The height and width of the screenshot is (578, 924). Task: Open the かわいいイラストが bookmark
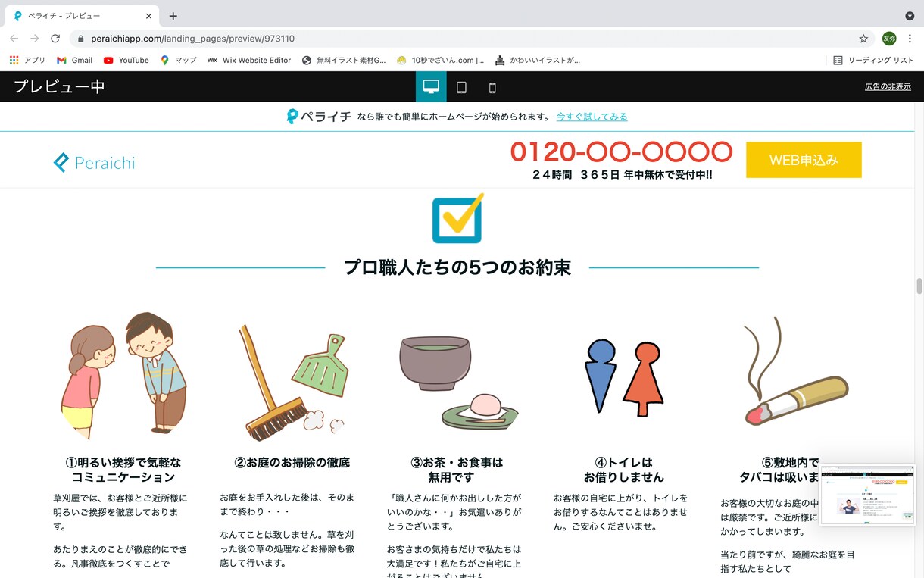537,60
